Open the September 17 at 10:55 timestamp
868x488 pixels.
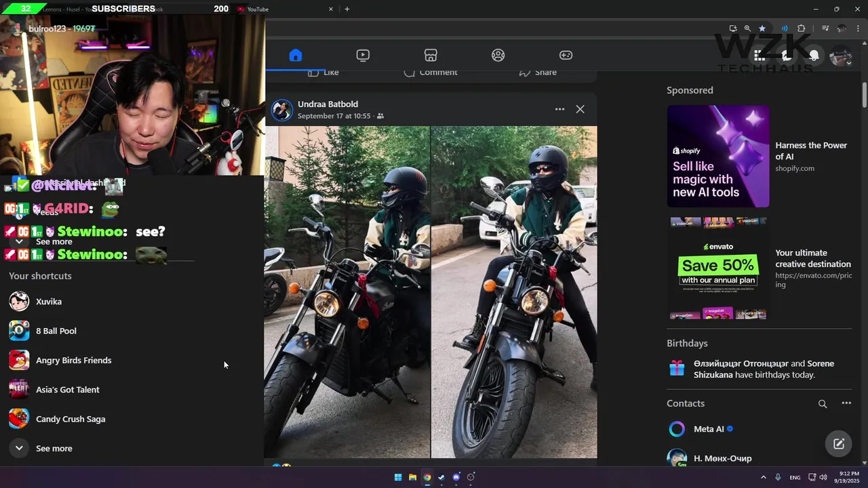(334, 116)
